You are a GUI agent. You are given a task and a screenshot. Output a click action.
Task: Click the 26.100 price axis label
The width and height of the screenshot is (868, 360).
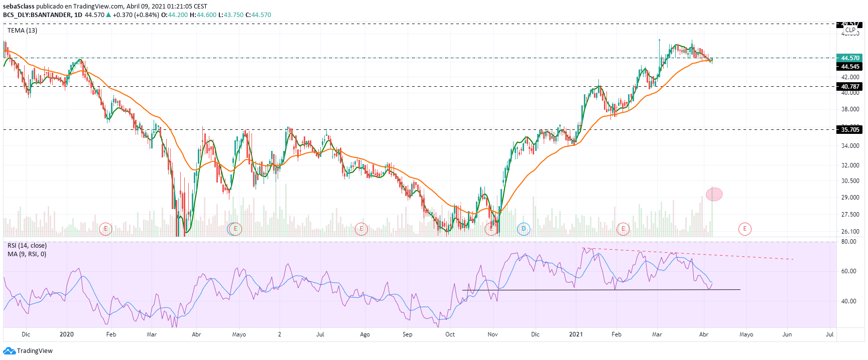coord(850,232)
